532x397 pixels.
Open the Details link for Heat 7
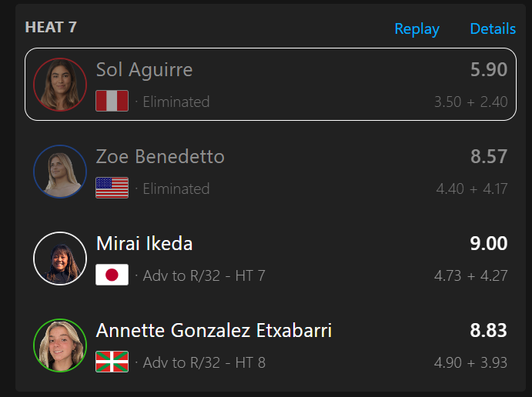point(493,28)
